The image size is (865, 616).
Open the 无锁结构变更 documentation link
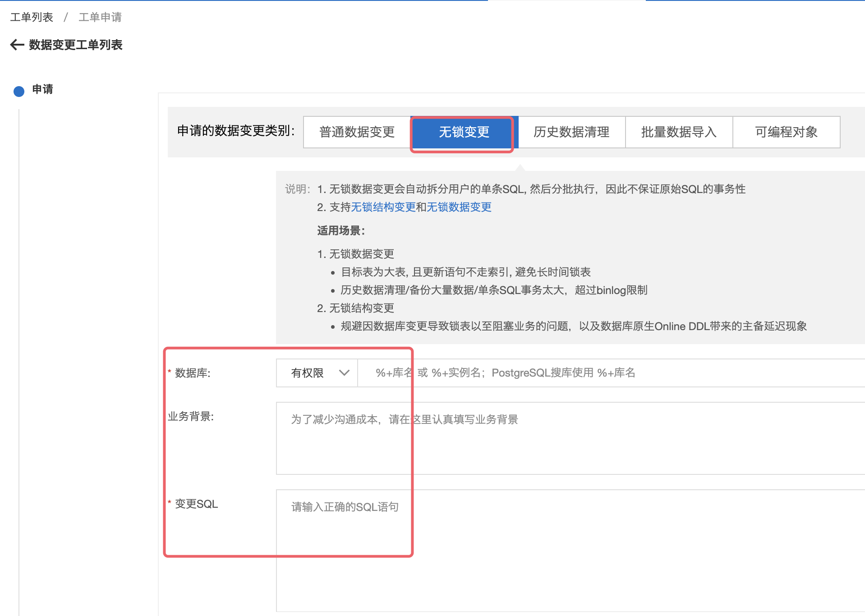[383, 207]
